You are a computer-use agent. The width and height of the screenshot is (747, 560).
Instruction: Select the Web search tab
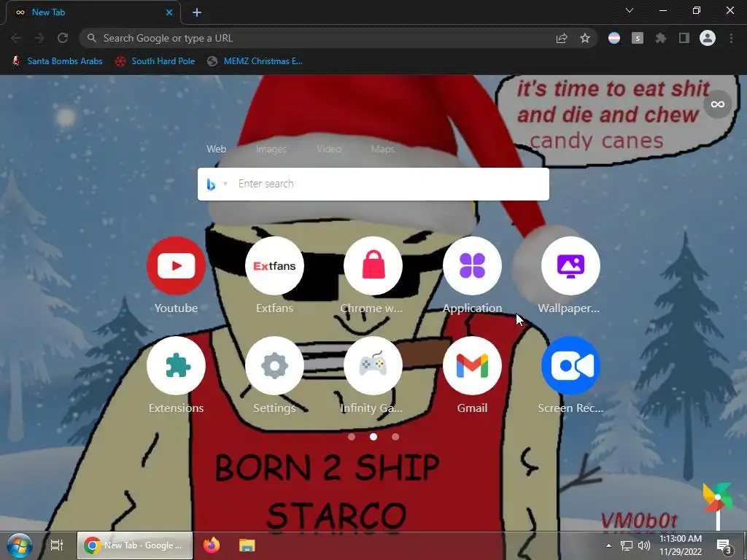point(216,149)
